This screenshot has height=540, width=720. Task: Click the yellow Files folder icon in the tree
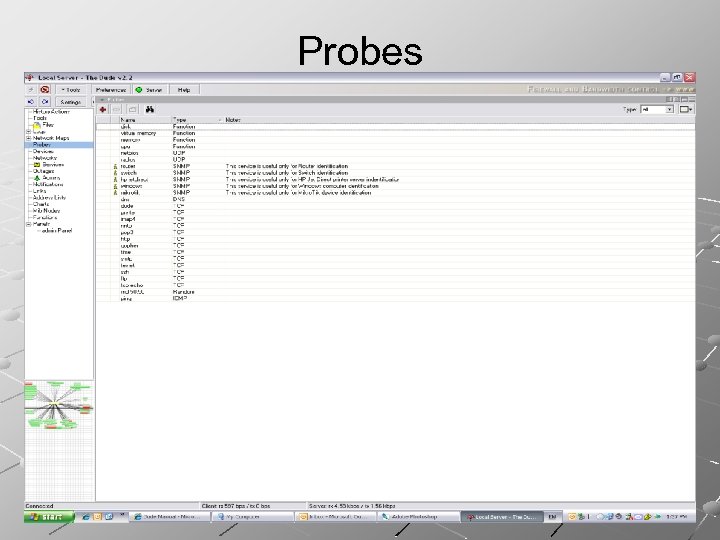pos(37,125)
